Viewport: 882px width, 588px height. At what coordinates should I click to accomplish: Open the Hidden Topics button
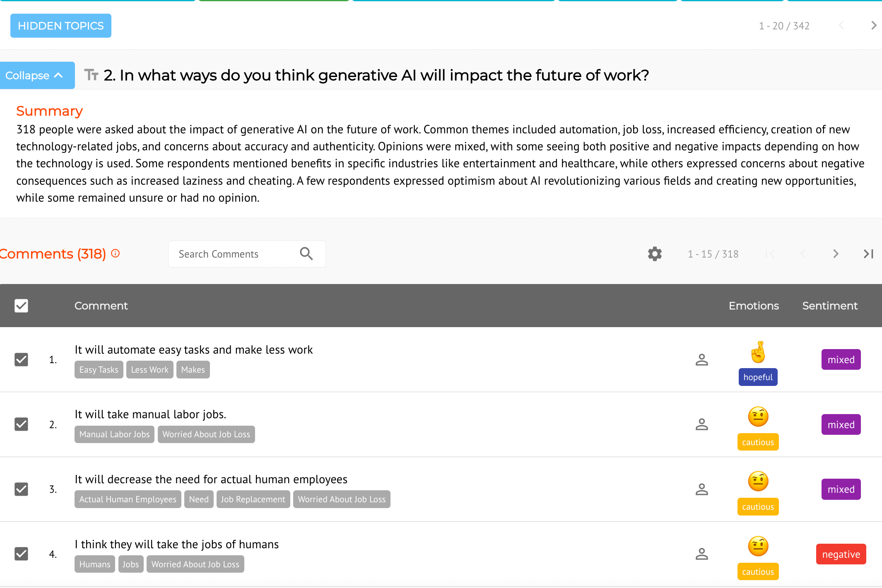[61, 26]
